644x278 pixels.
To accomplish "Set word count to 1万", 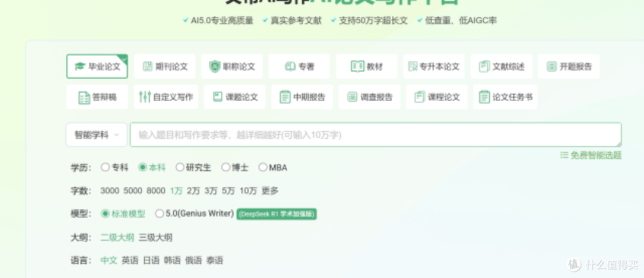I will (x=176, y=191).
